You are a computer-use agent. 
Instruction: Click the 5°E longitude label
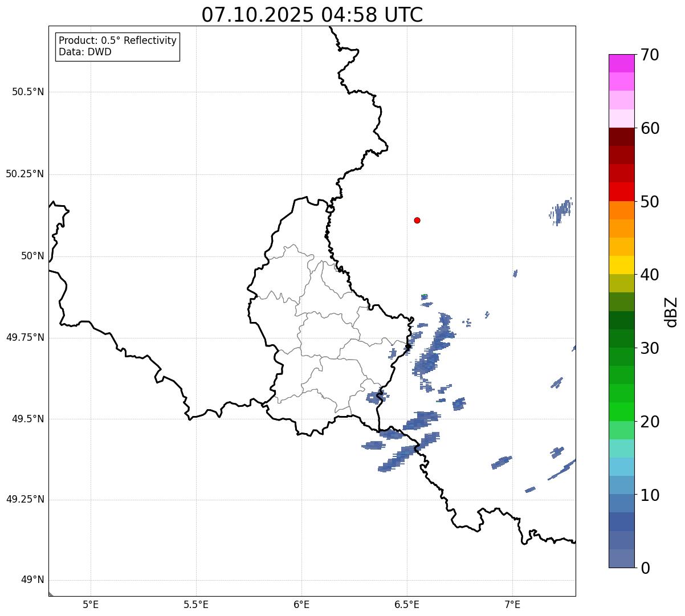pos(91,604)
